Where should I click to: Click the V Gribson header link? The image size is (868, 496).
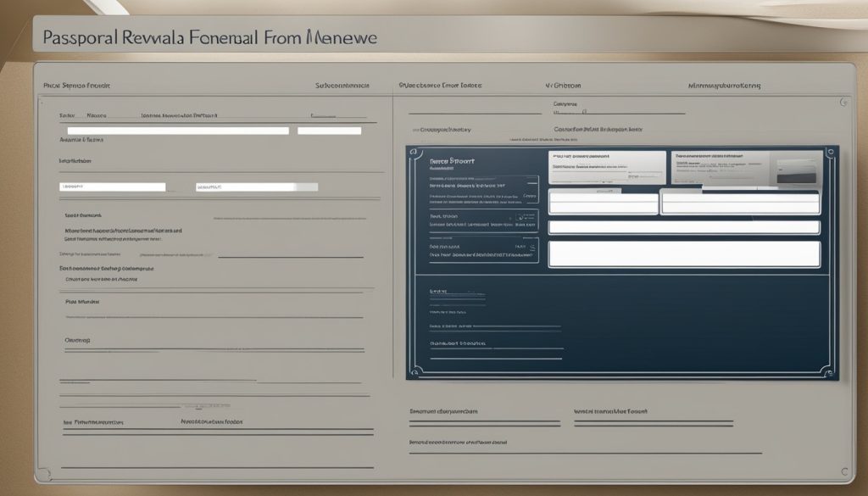[x=562, y=85]
